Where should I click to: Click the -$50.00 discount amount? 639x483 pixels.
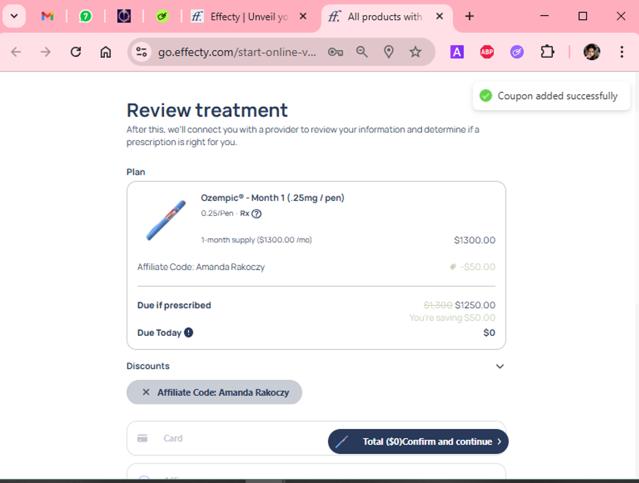478,267
